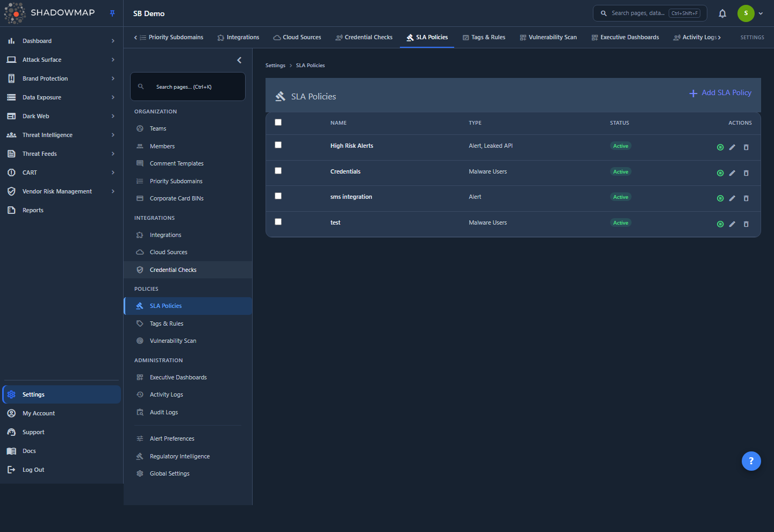Delete the High Risk Alerts policy
The width and height of the screenshot is (774, 532).
(746, 147)
